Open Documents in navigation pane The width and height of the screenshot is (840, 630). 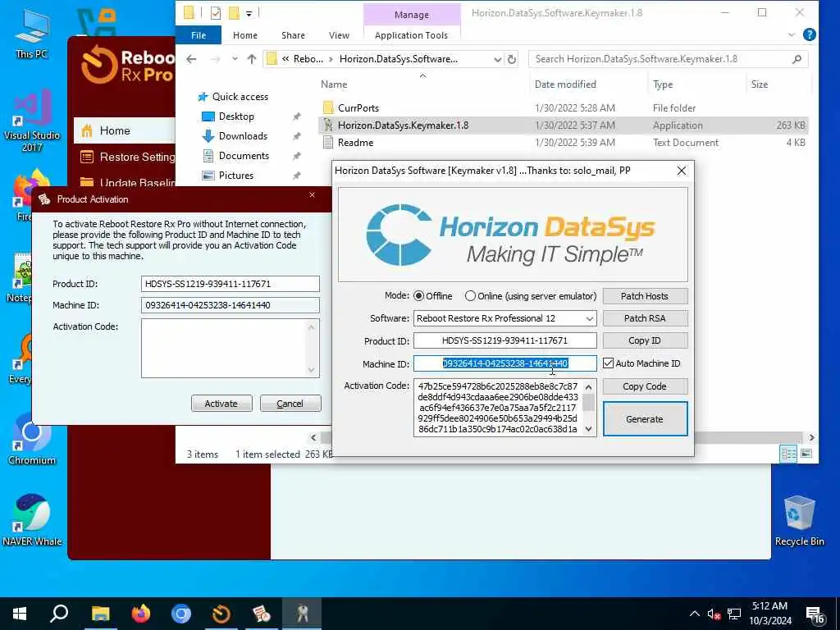click(244, 156)
